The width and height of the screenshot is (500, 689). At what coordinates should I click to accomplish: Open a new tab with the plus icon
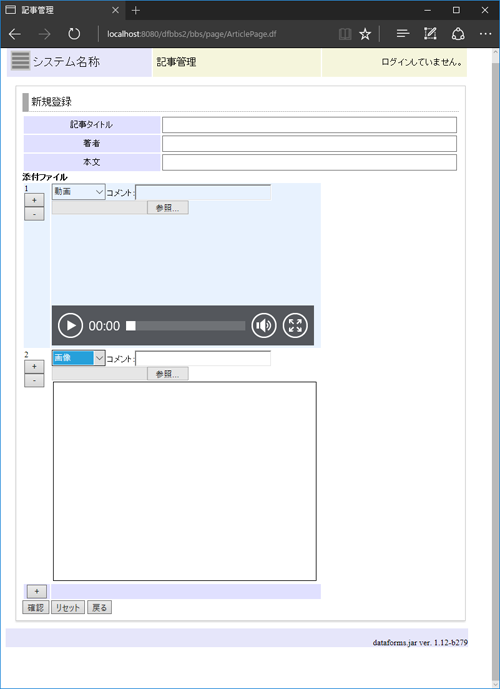pyautogui.click(x=136, y=10)
